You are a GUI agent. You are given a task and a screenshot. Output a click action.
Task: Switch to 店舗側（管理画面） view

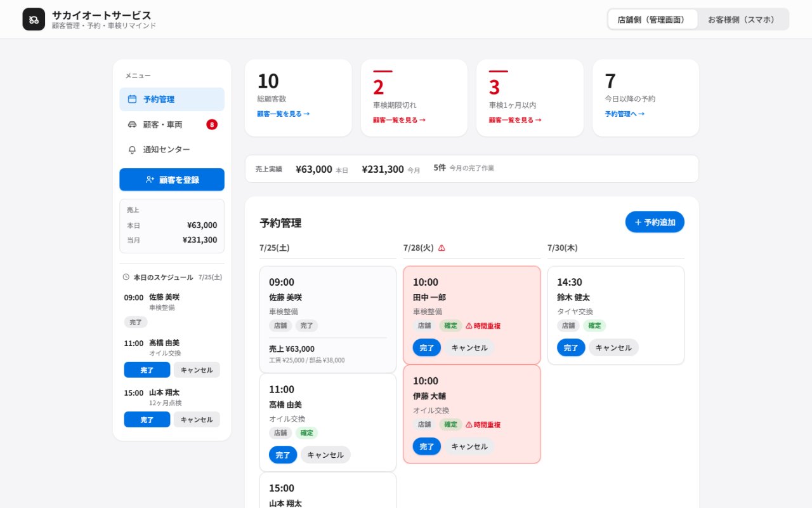pyautogui.click(x=653, y=19)
